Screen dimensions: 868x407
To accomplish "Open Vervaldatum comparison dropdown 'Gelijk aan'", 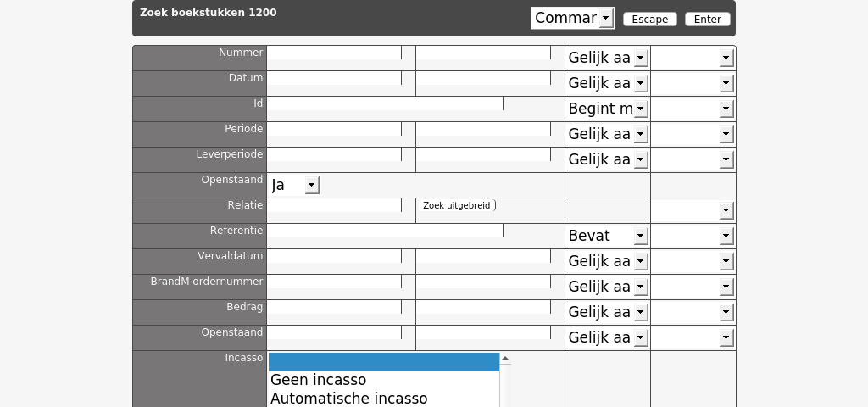I will click(608, 261).
